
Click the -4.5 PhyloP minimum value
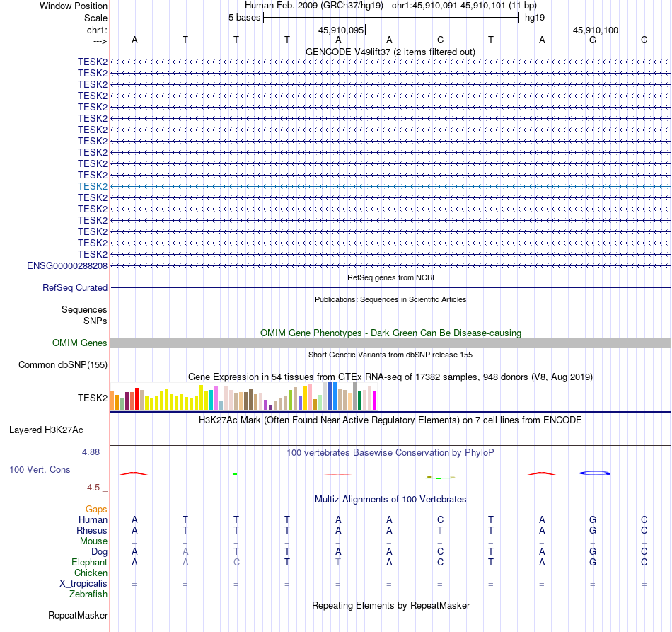(x=92, y=488)
